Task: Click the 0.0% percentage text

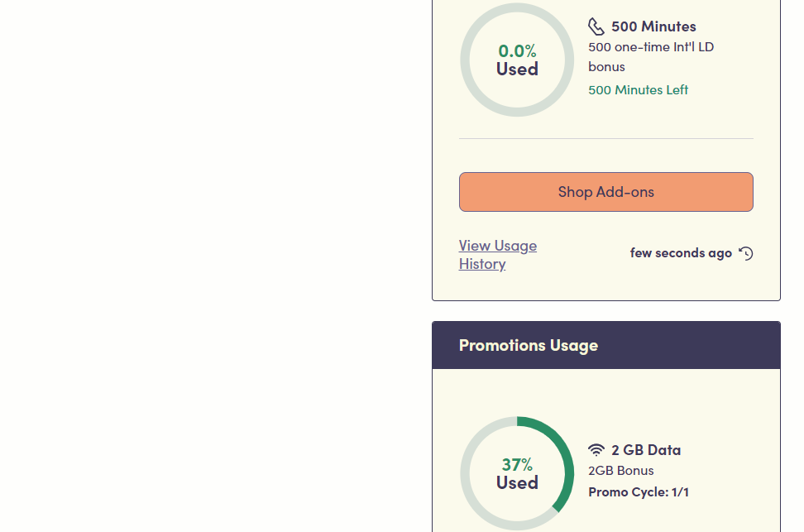Action: (x=517, y=50)
